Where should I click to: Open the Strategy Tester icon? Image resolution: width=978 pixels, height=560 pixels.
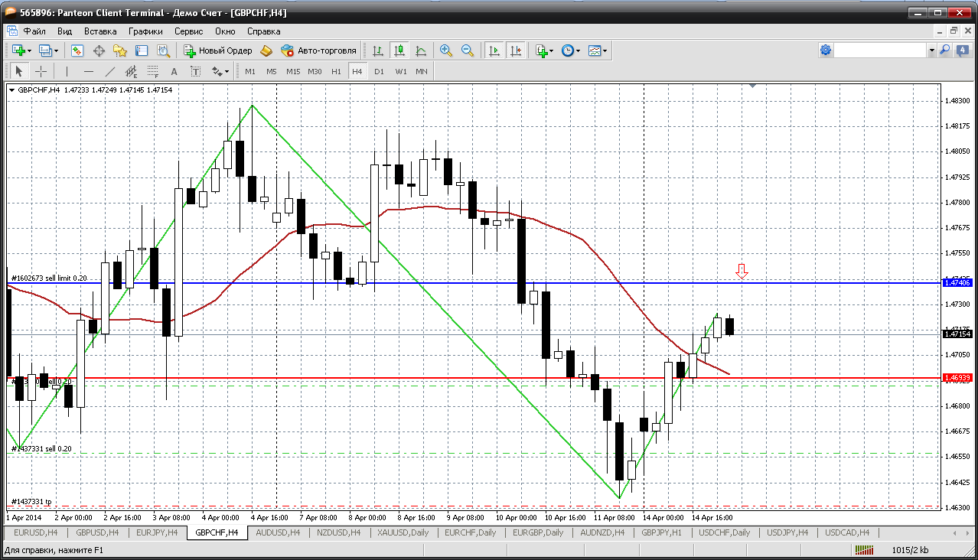point(163,50)
